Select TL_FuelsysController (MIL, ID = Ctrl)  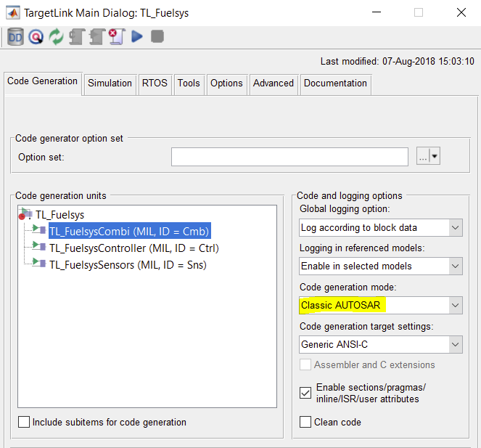(134, 248)
